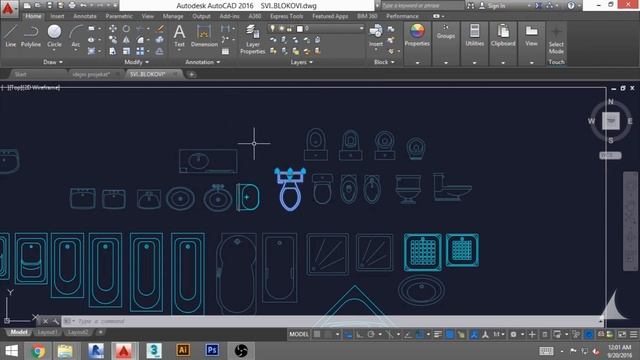This screenshot has height=360, width=640.
Task: Select the Arc tool
Action: point(76,36)
